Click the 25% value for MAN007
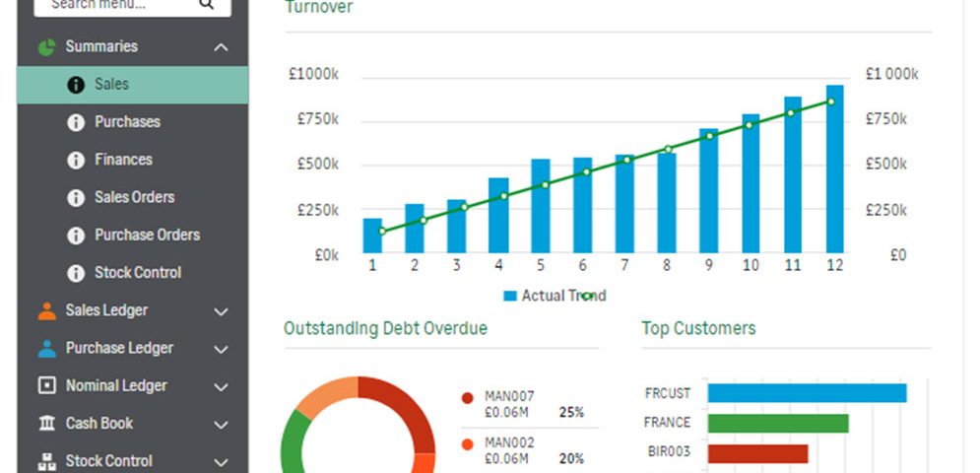The image size is (980, 473). point(571,412)
